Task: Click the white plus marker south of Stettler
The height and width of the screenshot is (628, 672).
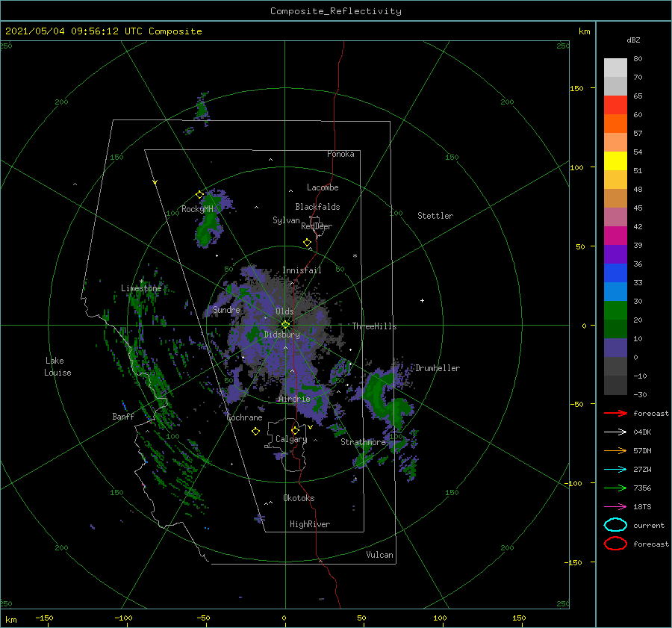Action: (x=422, y=300)
